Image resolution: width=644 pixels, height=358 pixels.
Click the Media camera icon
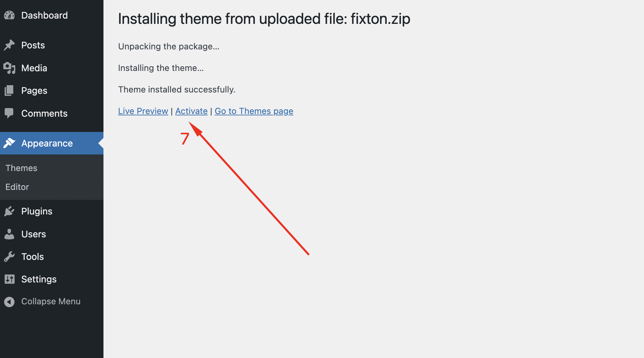[9, 68]
